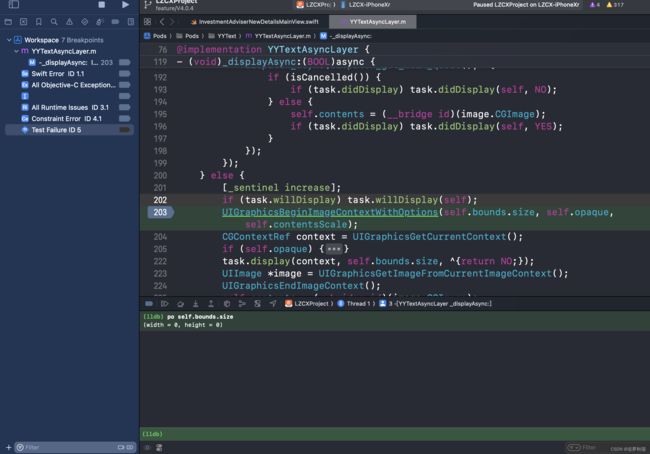
Task: Click the lldb console prompt input
Action: click(x=395, y=434)
